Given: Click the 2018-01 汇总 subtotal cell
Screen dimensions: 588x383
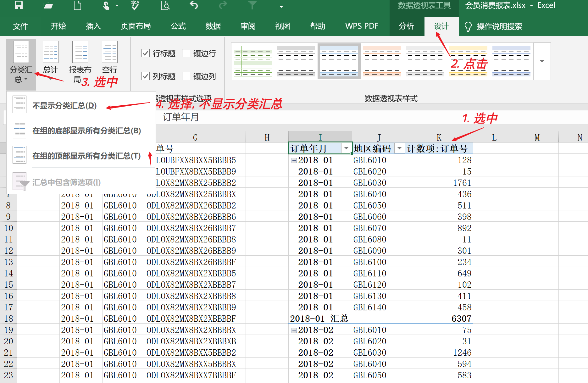Looking at the screenshot, I should click(320, 319).
